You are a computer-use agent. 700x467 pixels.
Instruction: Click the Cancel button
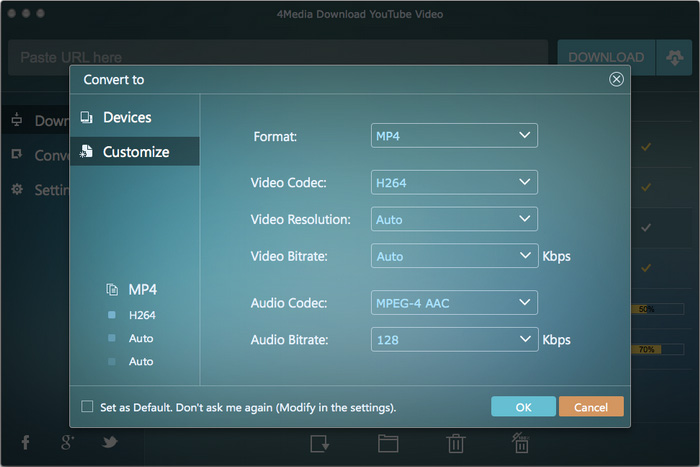click(x=591, y=407)
